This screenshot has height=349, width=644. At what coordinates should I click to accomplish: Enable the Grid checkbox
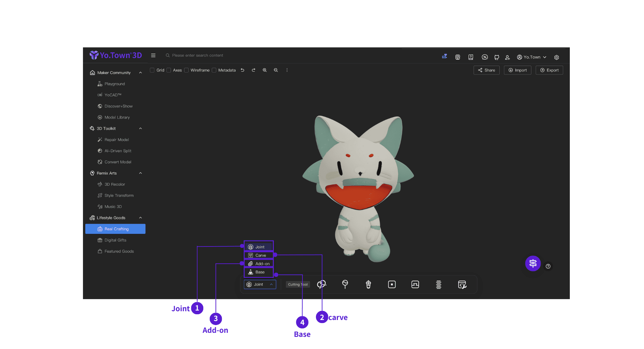152,70
